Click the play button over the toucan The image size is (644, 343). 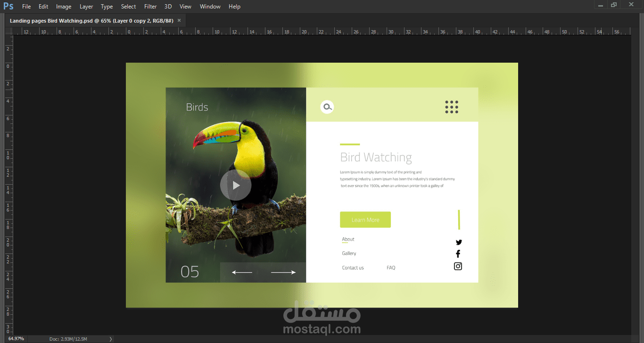pos(236,185)
